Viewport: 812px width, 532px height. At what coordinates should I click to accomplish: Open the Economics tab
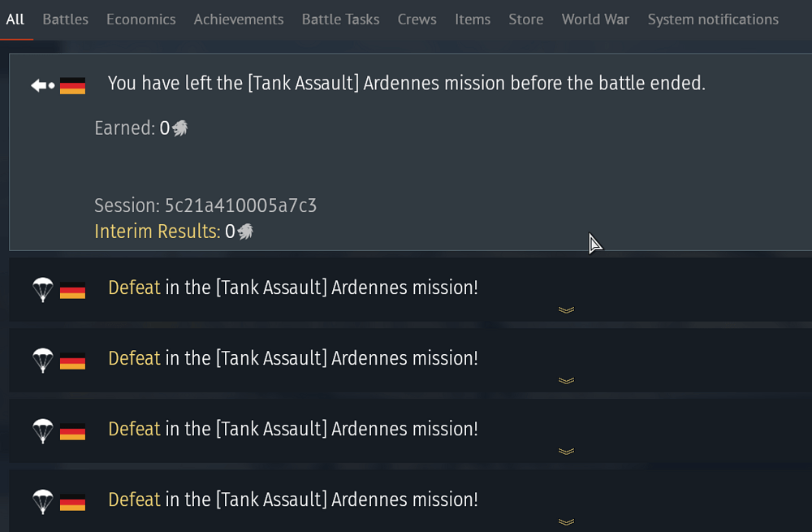[140, 19]
